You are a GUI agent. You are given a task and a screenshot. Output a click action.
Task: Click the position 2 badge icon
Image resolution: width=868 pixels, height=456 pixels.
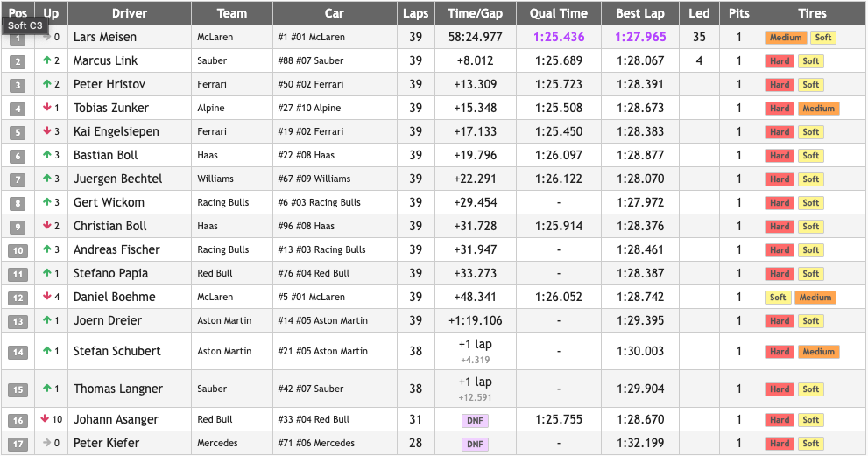tap(18, 61)
